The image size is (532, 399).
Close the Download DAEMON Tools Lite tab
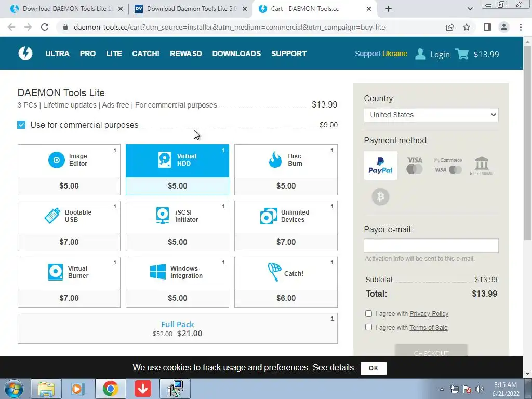click(x=121, y=9)
